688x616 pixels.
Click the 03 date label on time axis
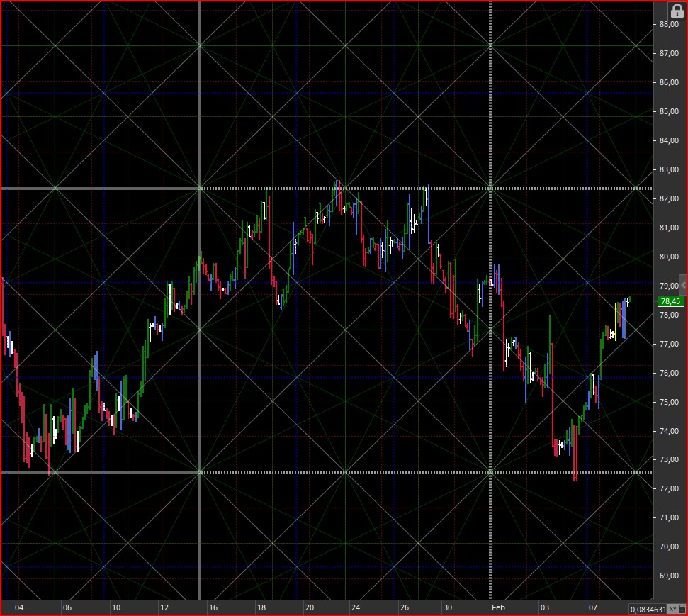545,607
